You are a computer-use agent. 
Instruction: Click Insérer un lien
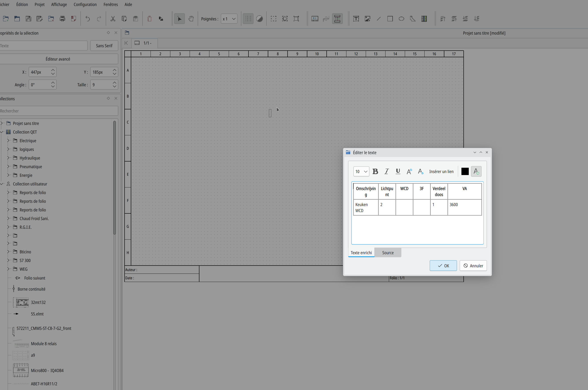(x=441, y=172)
